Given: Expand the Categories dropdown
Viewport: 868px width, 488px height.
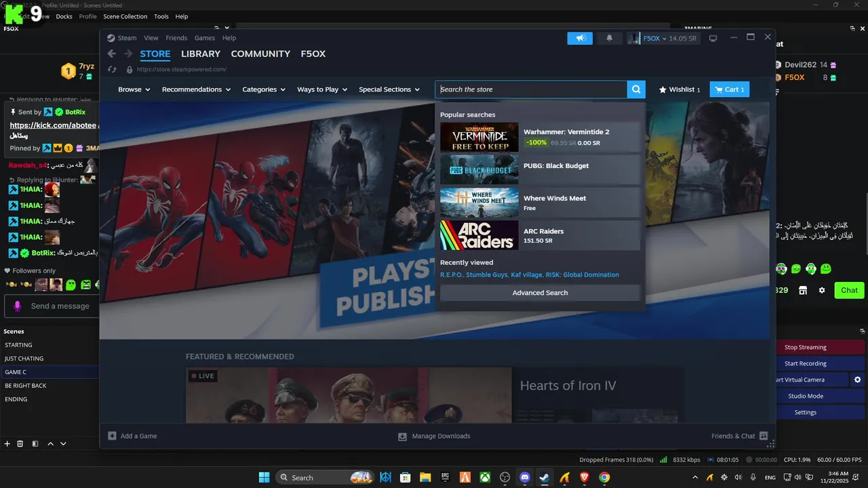Looking at the screenshot, I should click(264, 89).
